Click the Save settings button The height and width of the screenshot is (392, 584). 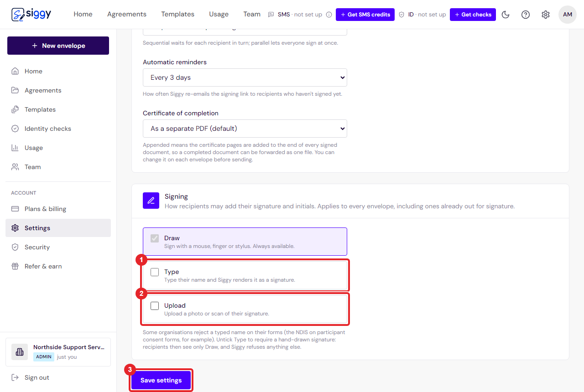click(x=161, y=380)
